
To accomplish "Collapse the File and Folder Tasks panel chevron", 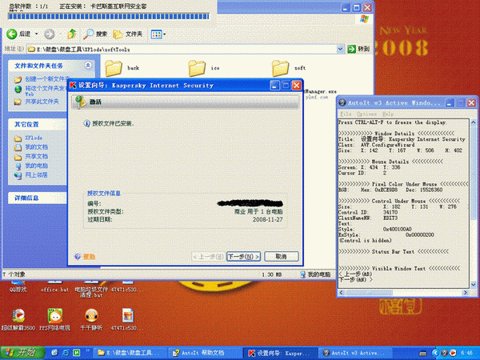I will (88, 65).
